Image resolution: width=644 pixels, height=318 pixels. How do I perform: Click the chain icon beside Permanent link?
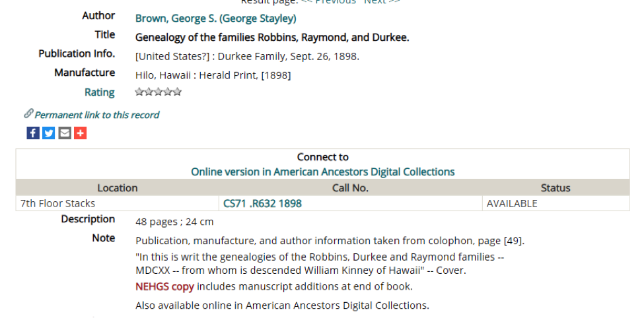point(28,113)
